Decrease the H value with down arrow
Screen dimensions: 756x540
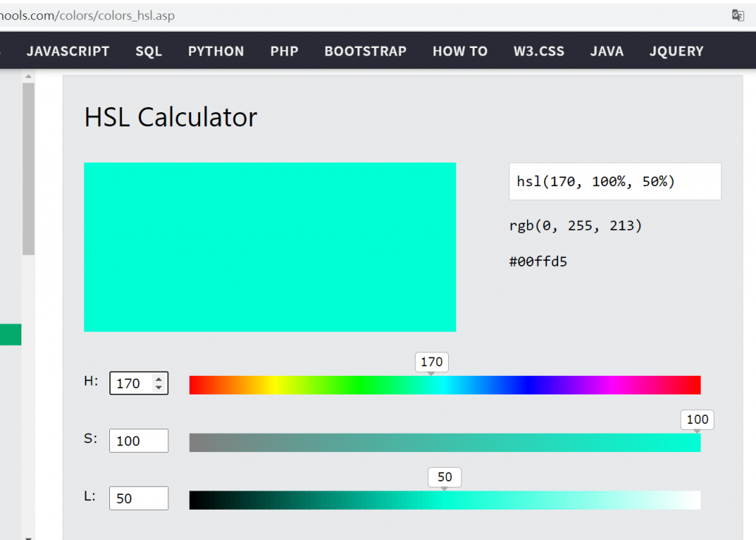click(159, 388)
